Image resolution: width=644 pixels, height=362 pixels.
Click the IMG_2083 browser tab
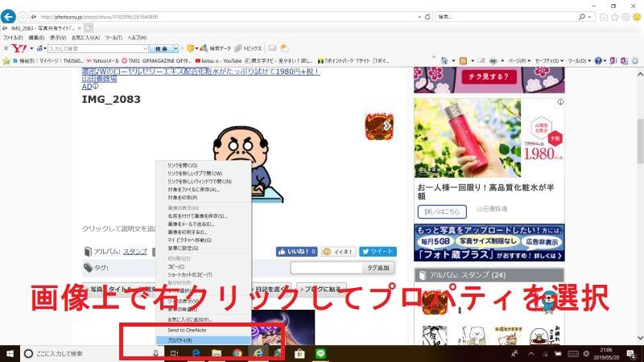(x=42, y=28)
